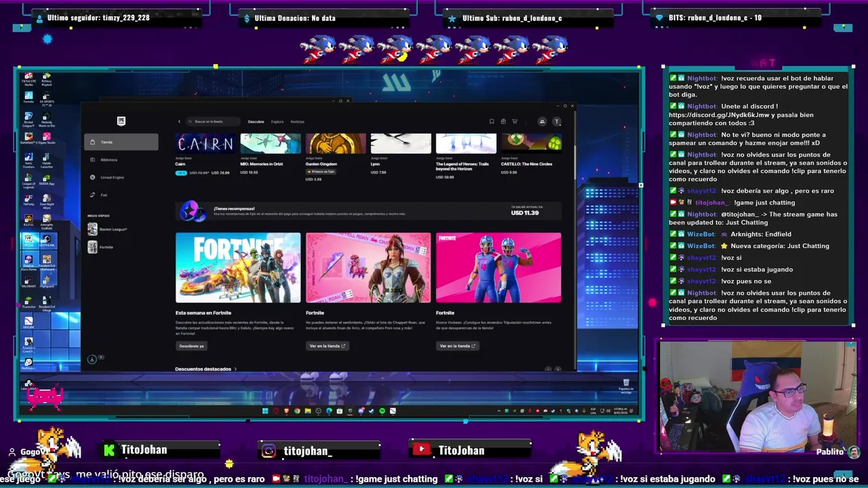Open the Recycle Bin on the desktop
Image resolution: width=868 pixels, height=488 pixels.
(627, 386)
